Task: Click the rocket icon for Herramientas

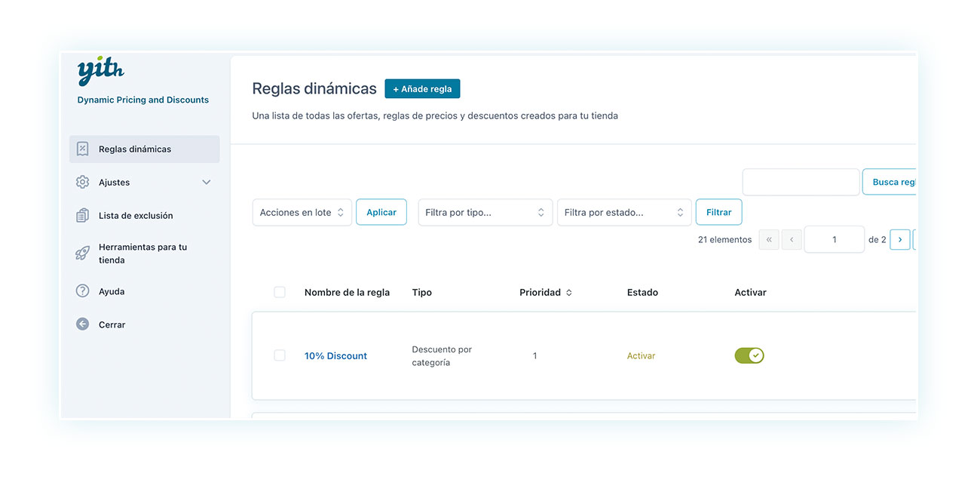Action: (x=83, y=253)
